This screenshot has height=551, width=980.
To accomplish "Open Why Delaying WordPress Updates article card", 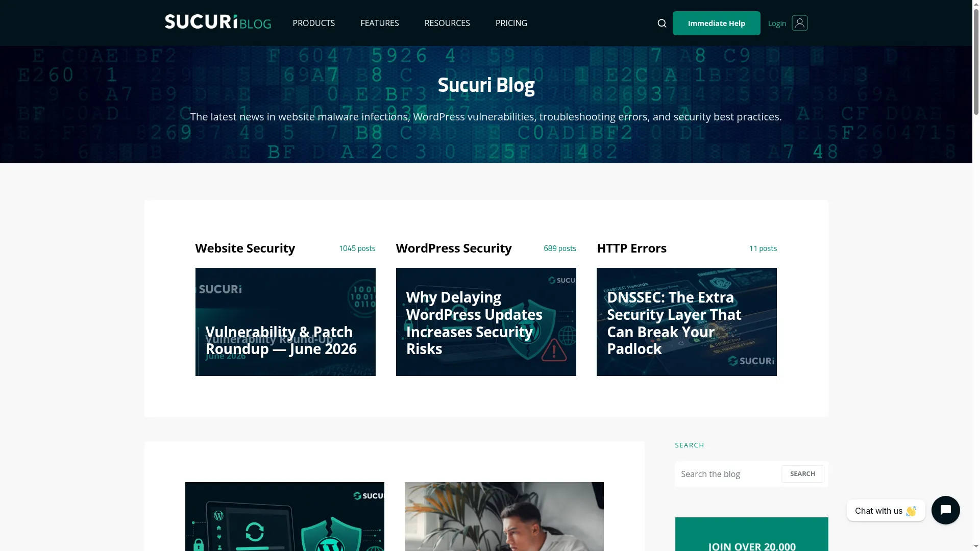I will [x=486, y=322].
